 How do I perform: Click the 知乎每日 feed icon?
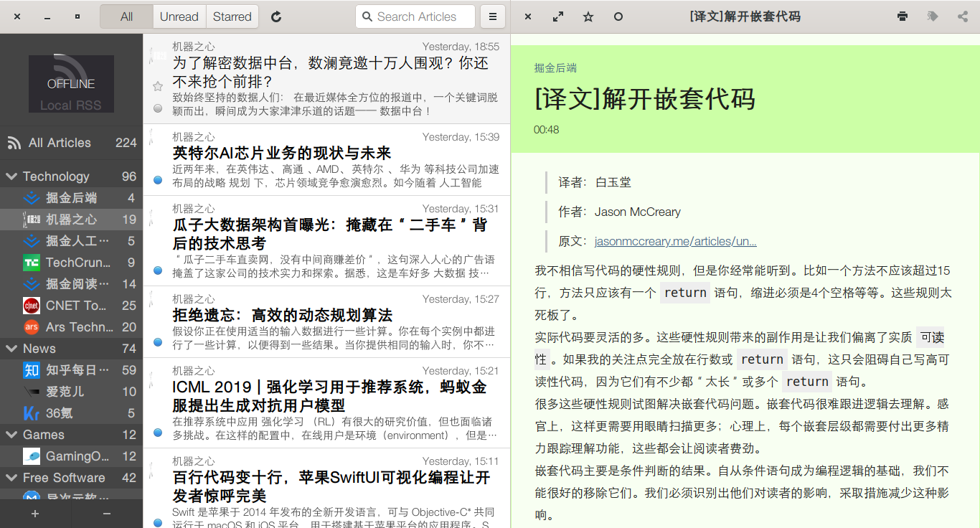[x=32, y=370]
